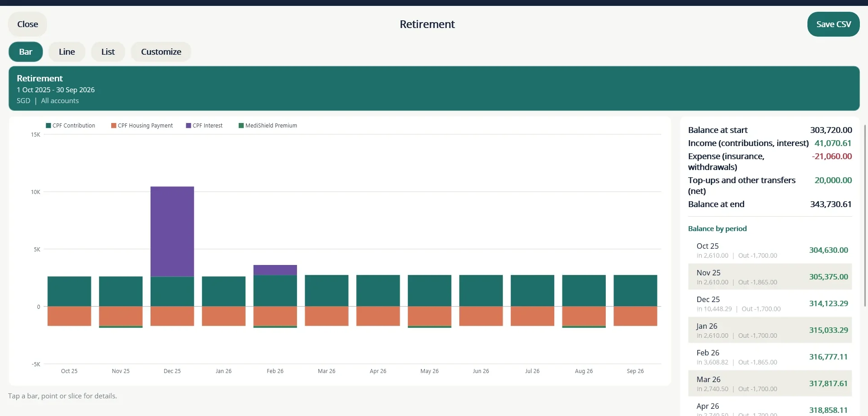868x416 pixels.
Task: Save the report as CSV
Action: pyautogui.click(x=833, y=24)
